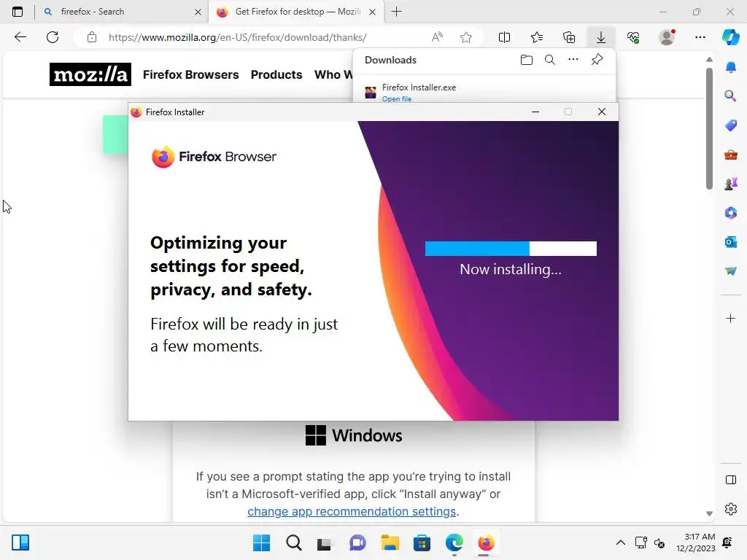Open downloads folder icon in Downloads panel
Viewport: 747px width, 560px height.
[x=527, y=60]
